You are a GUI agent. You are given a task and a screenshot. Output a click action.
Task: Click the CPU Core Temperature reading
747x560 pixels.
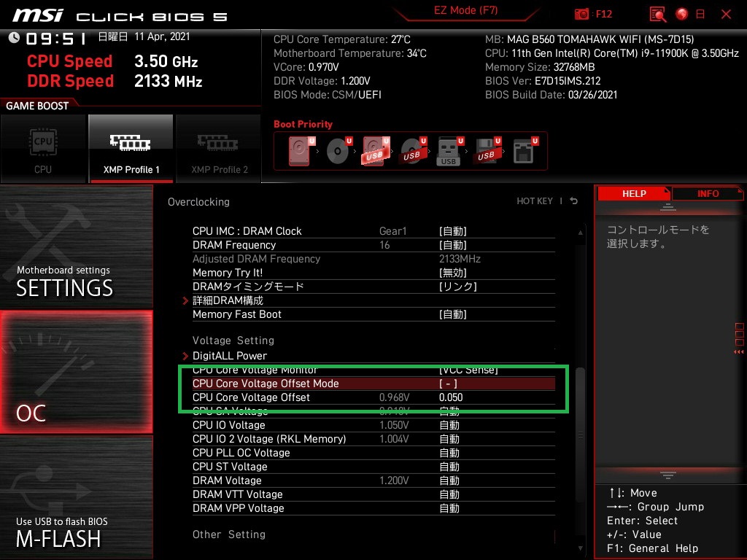point(341,39)
